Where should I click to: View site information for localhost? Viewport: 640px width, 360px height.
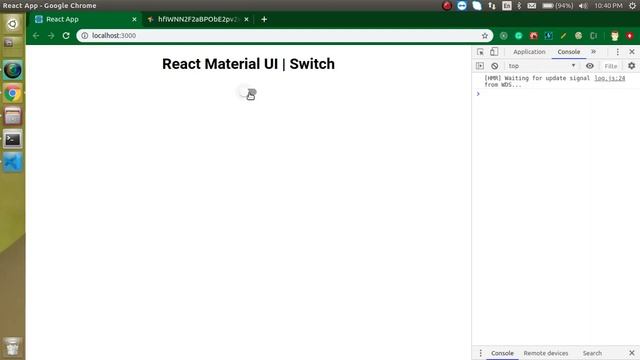tap(84, 36)
